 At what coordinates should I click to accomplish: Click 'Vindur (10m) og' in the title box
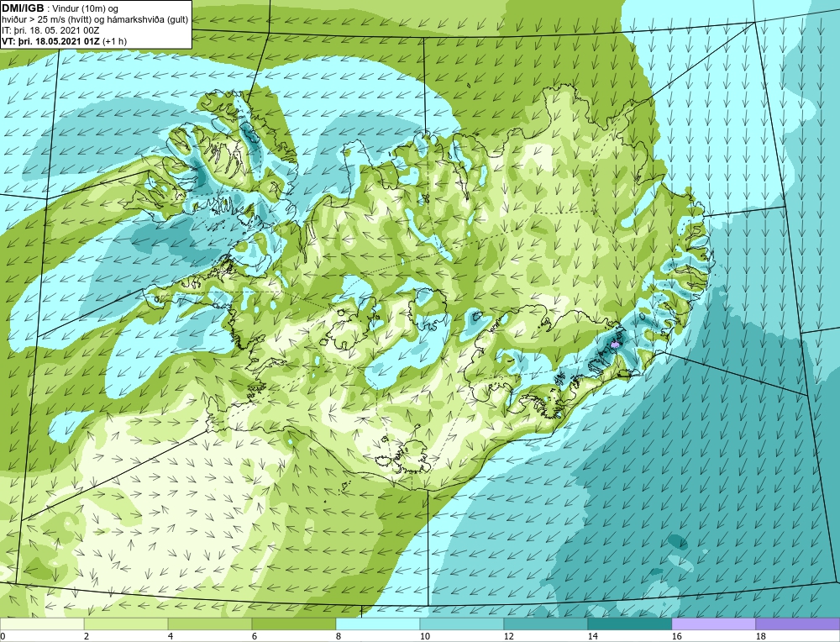point(87,9)
